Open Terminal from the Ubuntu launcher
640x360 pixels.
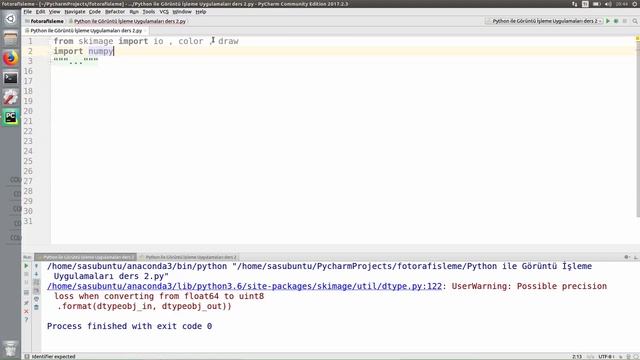pyautogui.click(x=11, y=78)
